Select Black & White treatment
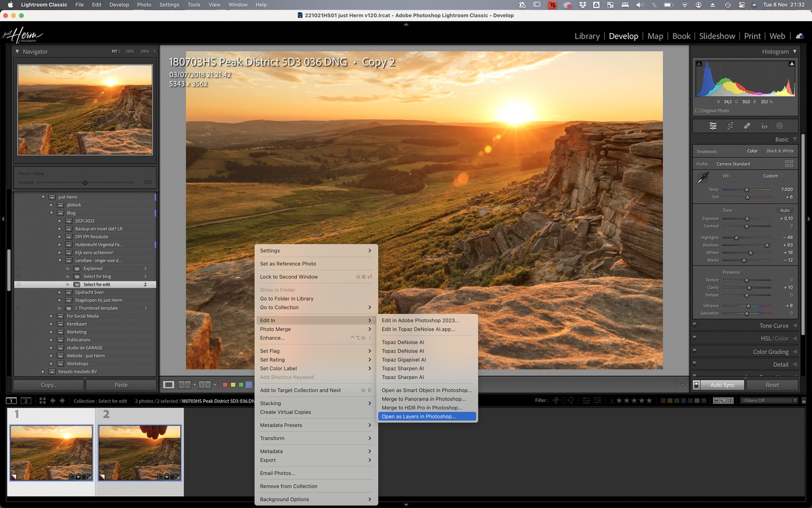The width and height of the screenshot is (812, 508). point(780,151)
